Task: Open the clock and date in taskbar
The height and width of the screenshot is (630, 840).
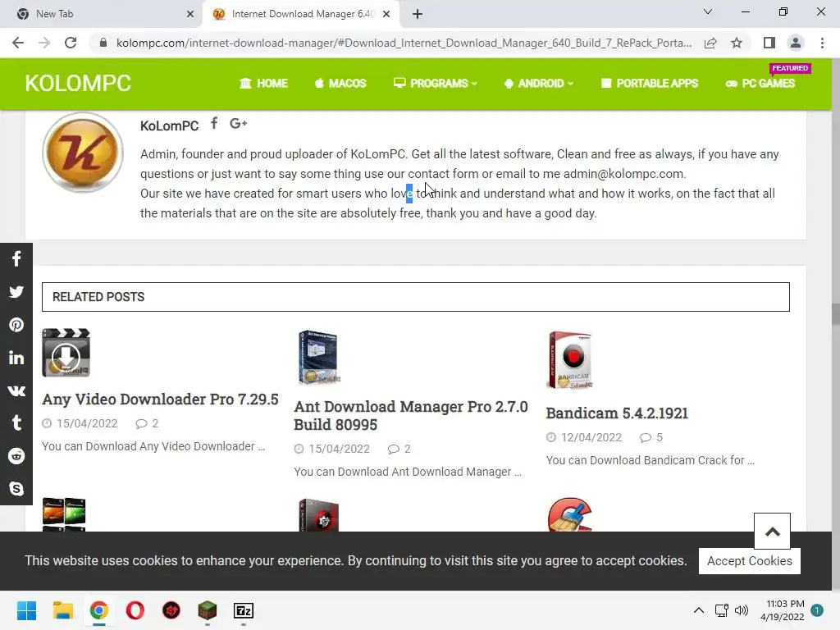Action: pyautogui.click(x=783, y=610)
